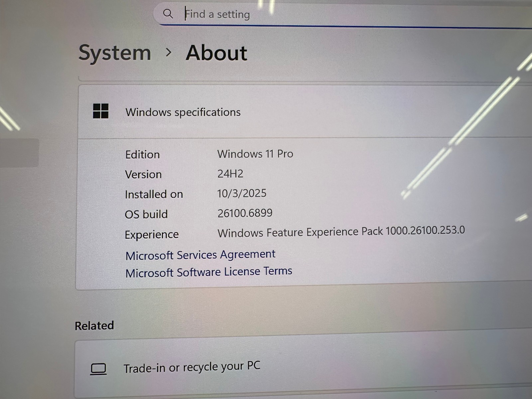Select the 10/3/2025 install date
The height and width of the screenshot is (399, 532).
(242, 193)
